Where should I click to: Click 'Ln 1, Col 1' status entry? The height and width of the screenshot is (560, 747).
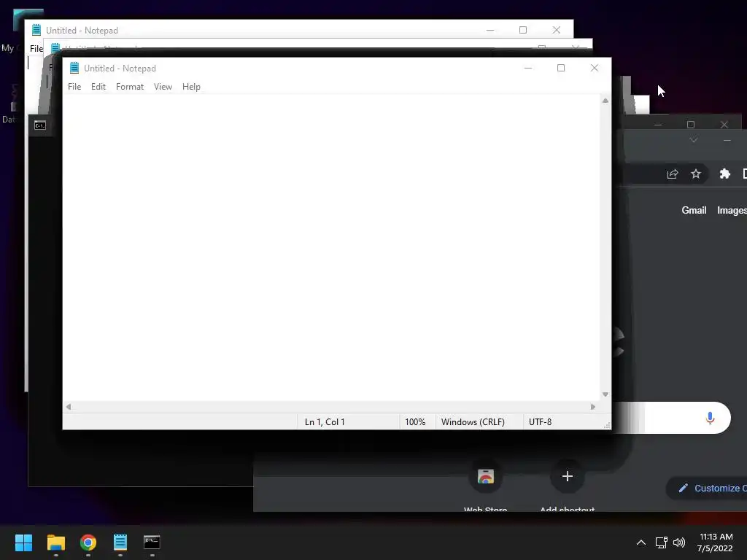pos(325,422)
